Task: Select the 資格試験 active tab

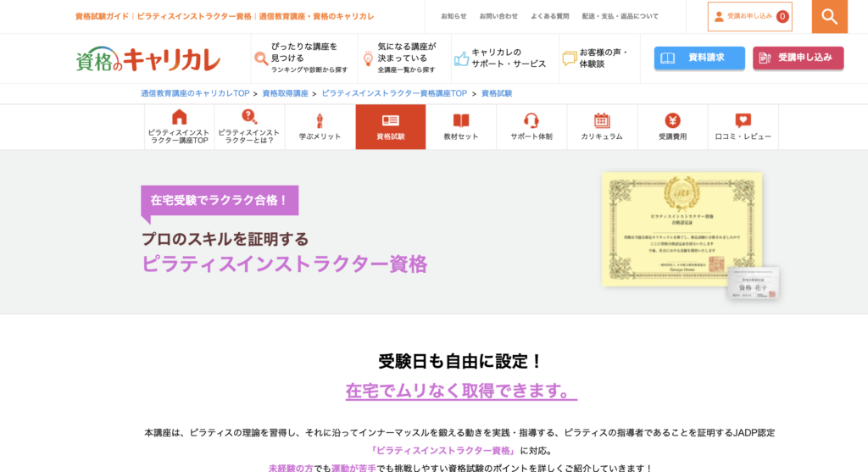Action: 390,127
